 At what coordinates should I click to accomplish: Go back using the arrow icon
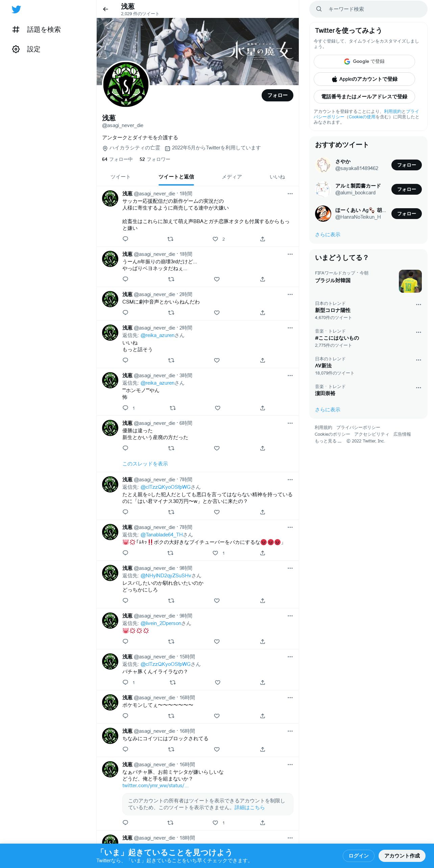pyautogui.click(x=105, y=9)
